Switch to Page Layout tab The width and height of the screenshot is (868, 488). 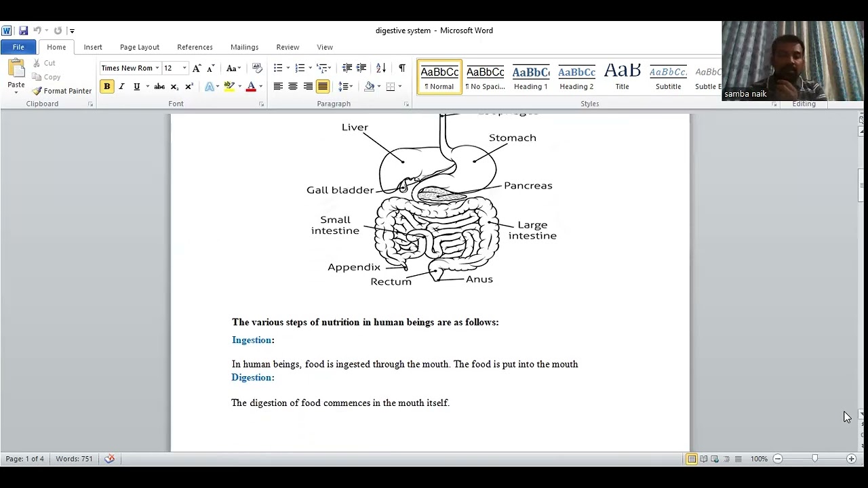(140, 47)
